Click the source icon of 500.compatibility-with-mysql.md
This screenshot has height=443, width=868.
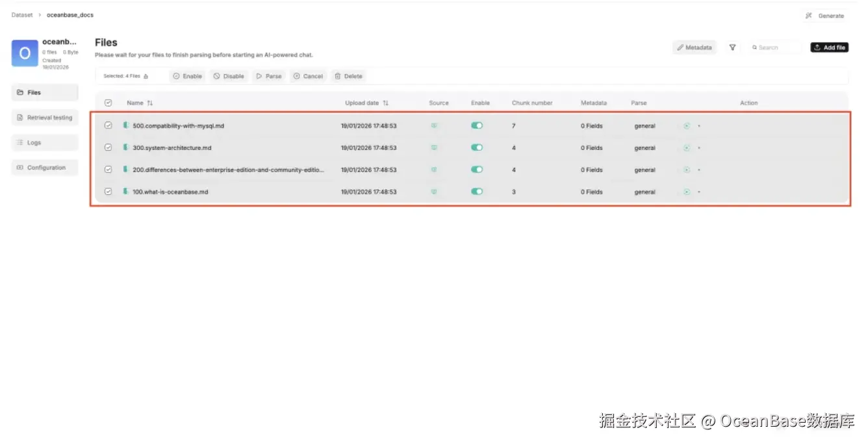coord(434,126)
